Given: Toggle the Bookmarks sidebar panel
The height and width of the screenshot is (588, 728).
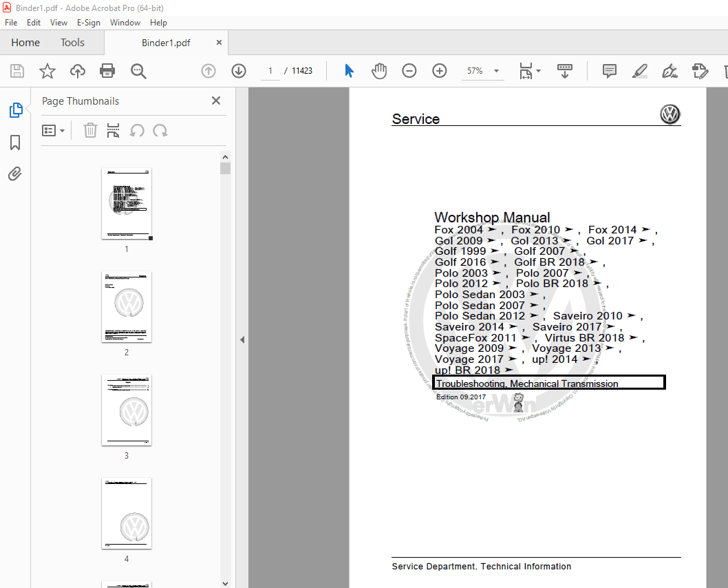Looking at the screenshot, I should (x=15, y=143).
